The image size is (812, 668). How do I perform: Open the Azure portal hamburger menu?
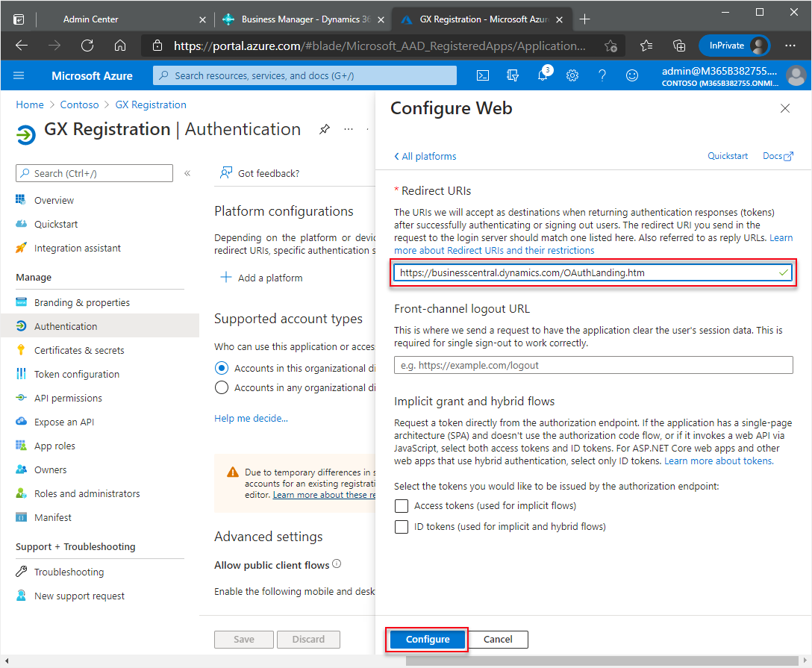(19, 75)
